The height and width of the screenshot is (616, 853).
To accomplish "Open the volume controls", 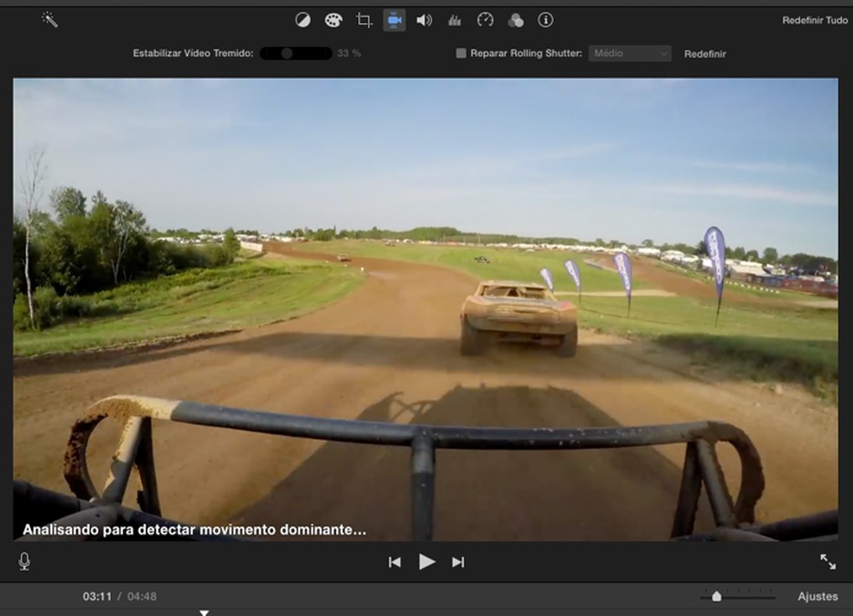I will point(424,21).
